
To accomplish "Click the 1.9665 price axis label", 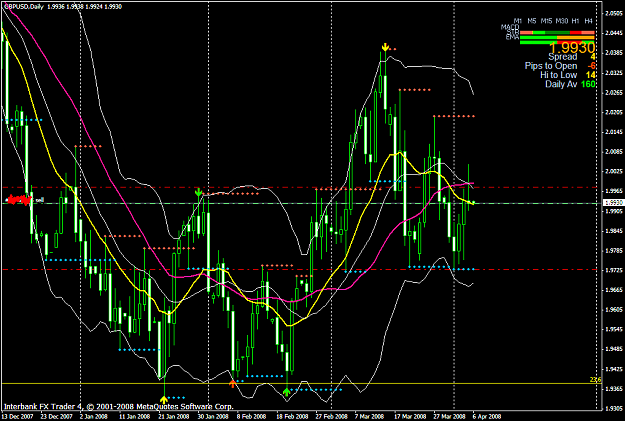I will 613,290.
